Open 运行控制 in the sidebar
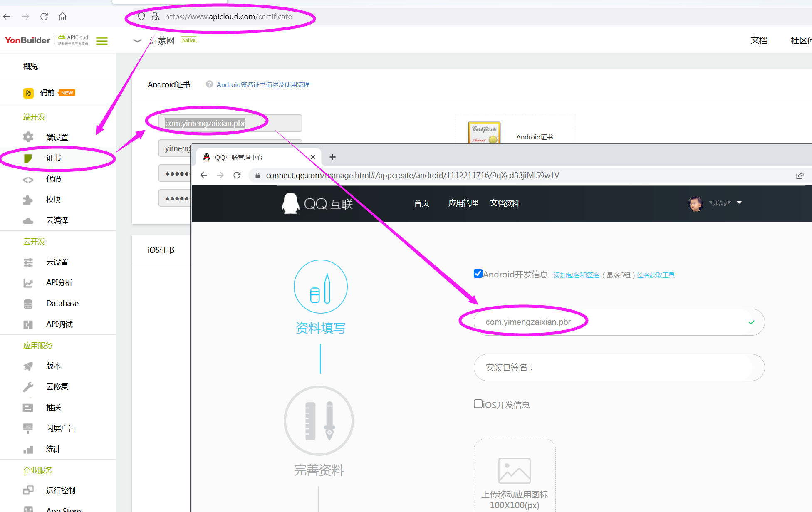This screenshot has width=812, height=512. tap(61, 491)
